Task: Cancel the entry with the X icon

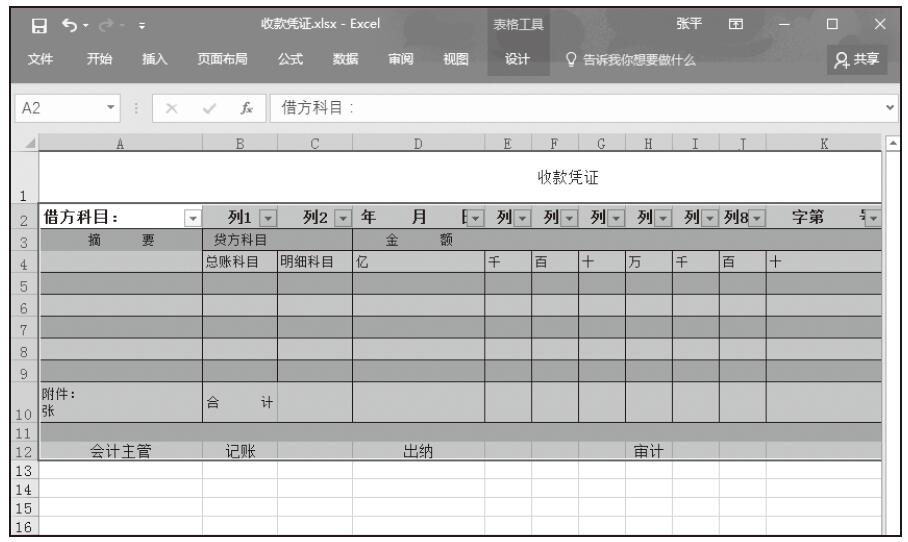Action: click(x=171, y=107)
